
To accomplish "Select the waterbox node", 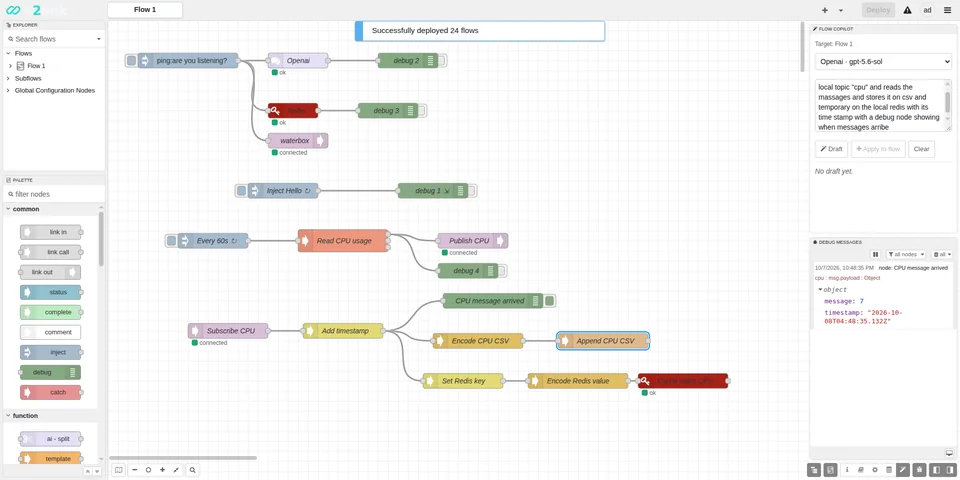I will pos(298,141).
